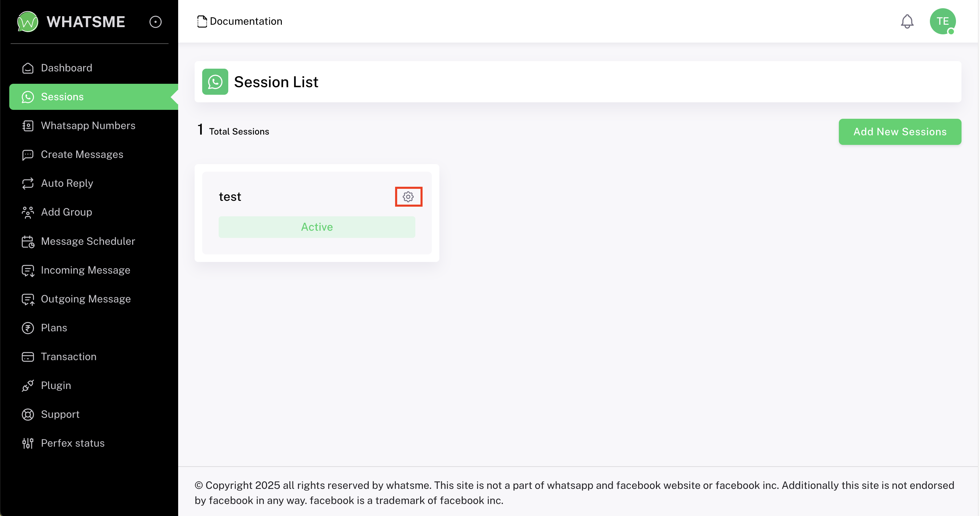Screen dimensions: 980x516
Task: Click the Create Messages speech bubble icon
Action: [27, 154]
